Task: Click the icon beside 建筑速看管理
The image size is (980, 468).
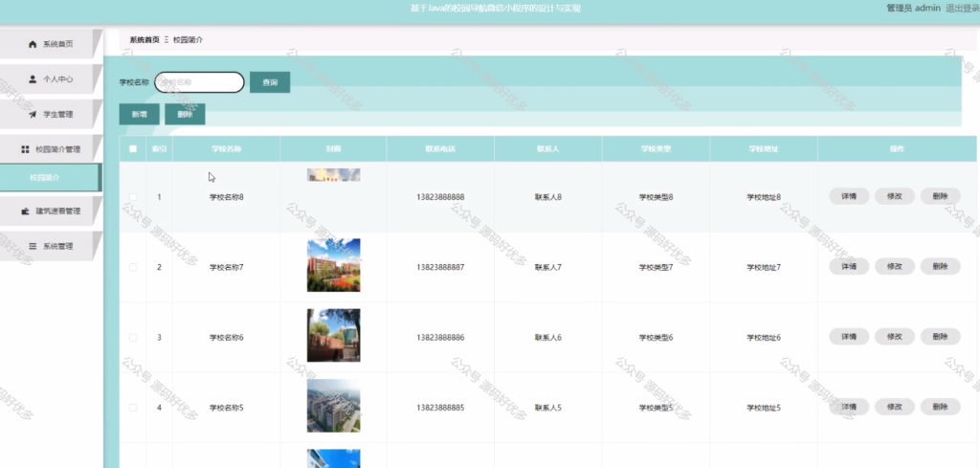Action: (x=25, y=212)
